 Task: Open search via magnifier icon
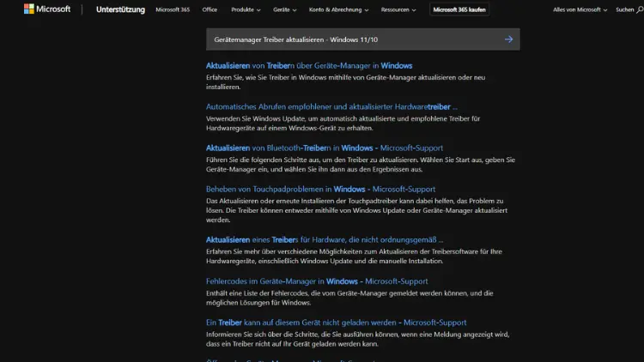tap(640, 9)
